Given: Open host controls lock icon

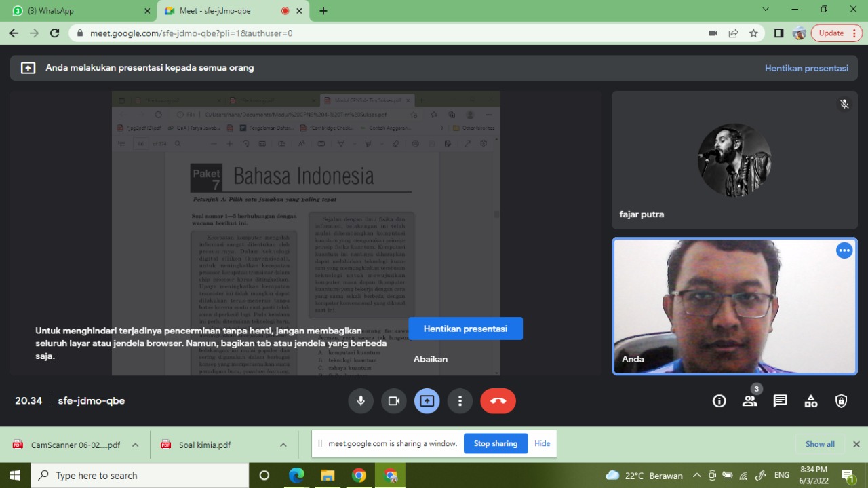Looking at the screenshot, I should click(842, 401).
